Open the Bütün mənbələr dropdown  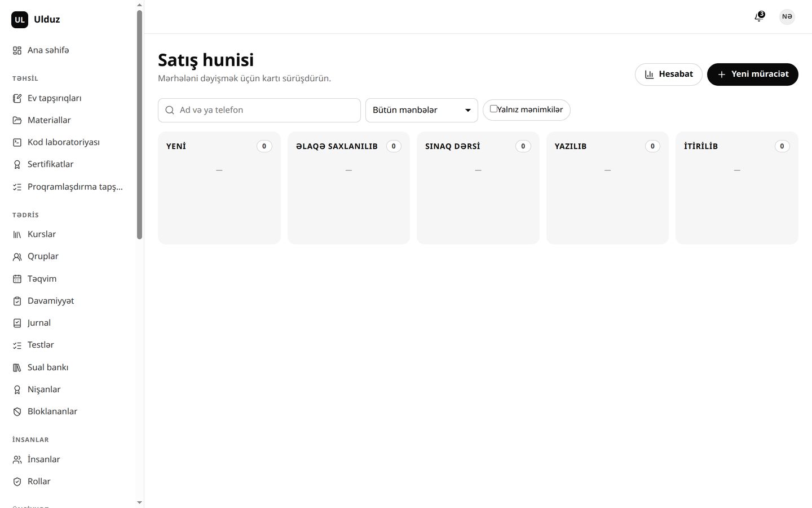pos(421,110)
